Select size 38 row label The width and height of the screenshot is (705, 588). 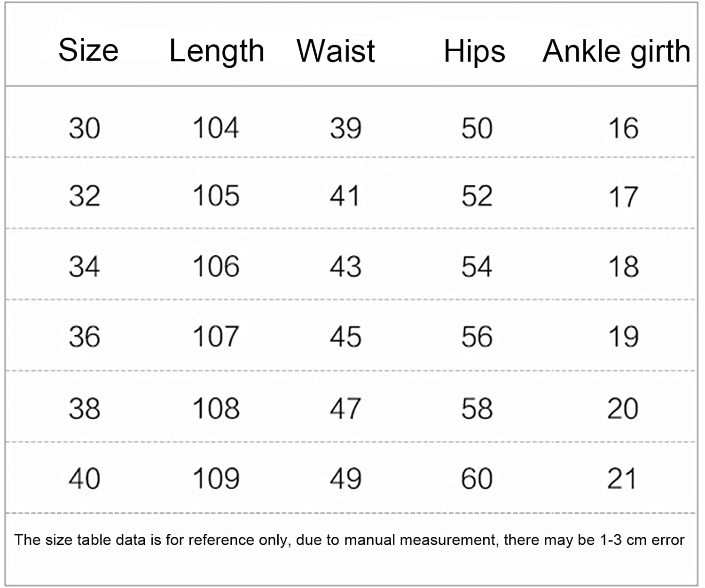click(x=85, y=408)
